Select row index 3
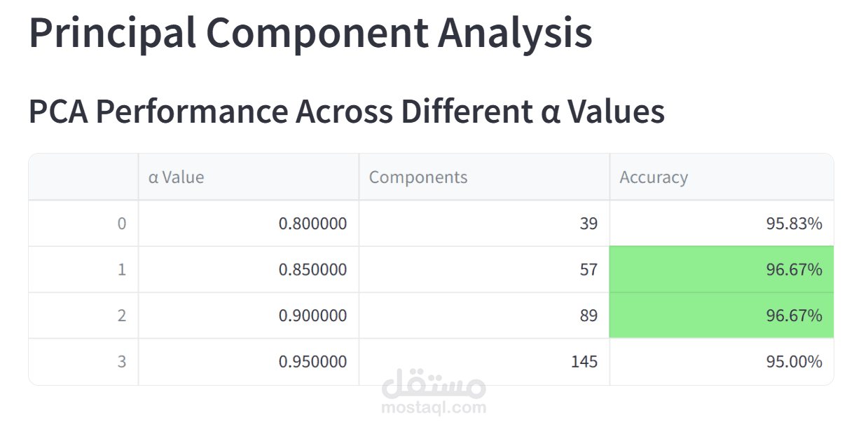 121,362
